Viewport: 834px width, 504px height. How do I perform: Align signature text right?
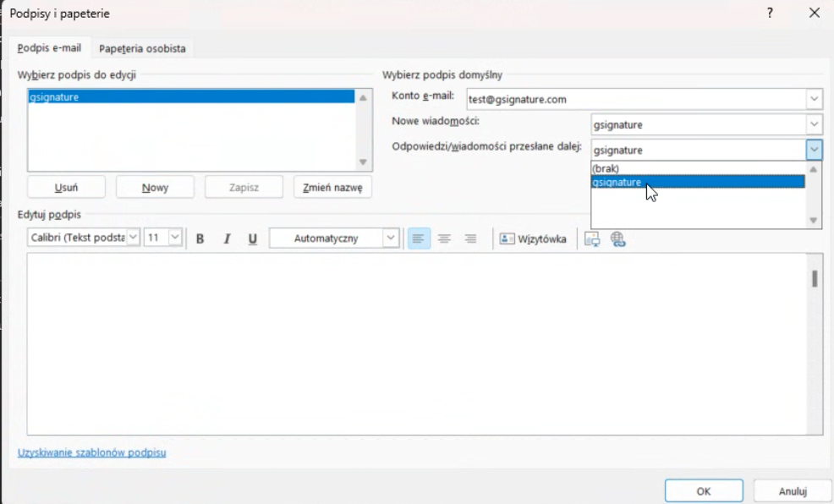[470, 238]
